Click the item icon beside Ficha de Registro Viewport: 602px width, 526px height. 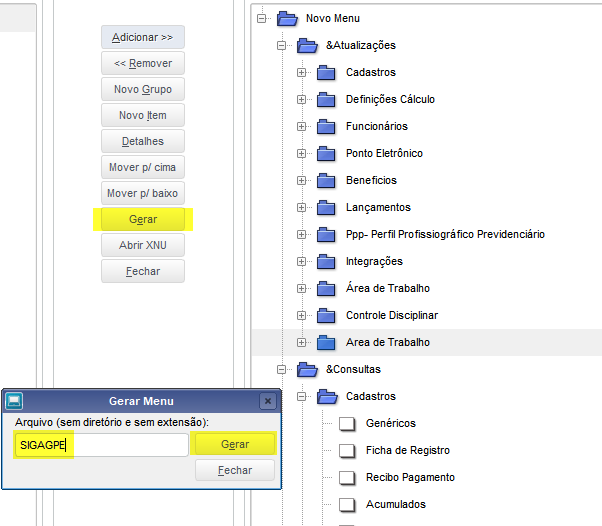click(x=347, y=451)
